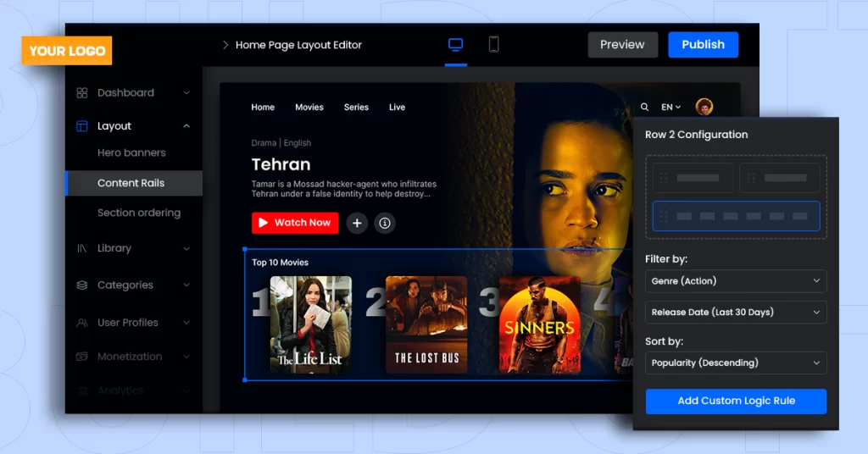Click breadcrumb arrow before Home Page Layout Editor

(225, 45)
